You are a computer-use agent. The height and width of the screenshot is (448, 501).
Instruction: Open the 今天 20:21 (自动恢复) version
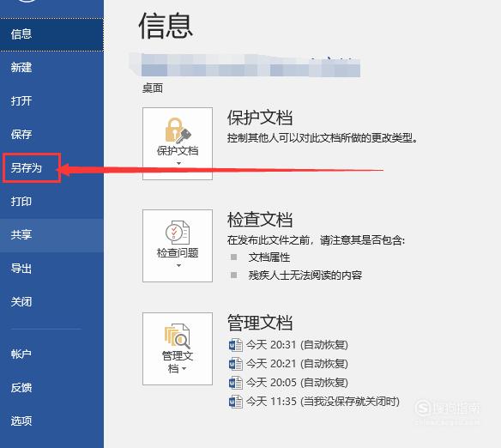[x=288, y=364]
